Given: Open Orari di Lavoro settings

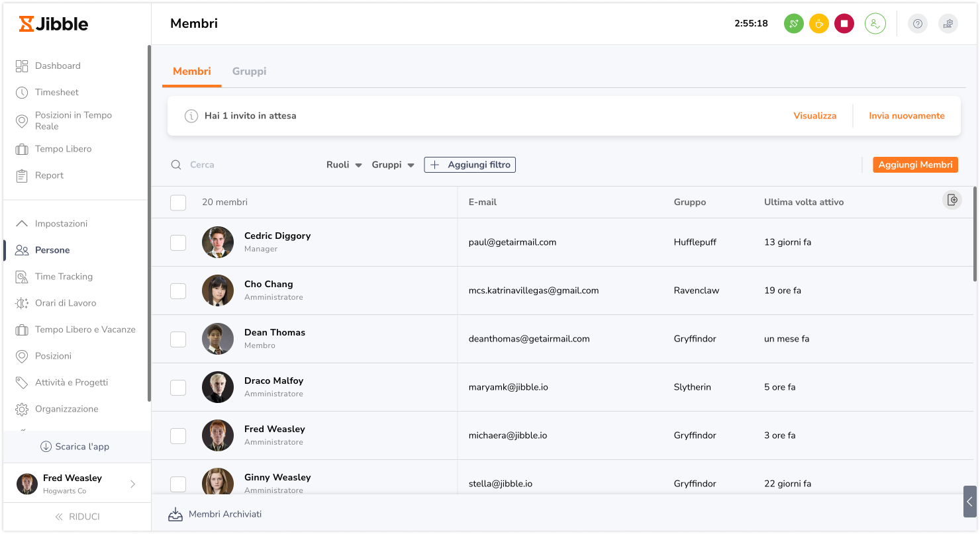Looking at the screenshot, I should [66, 303].
